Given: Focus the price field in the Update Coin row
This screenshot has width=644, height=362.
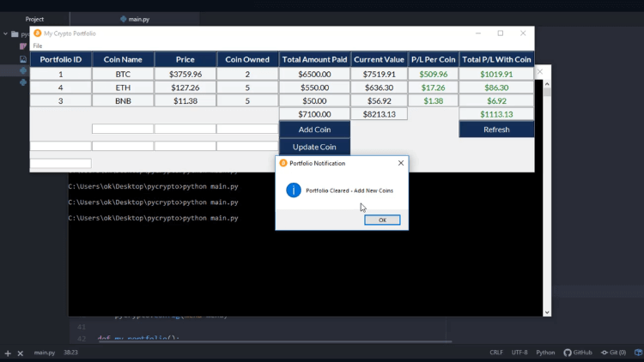Looking at the screenshot, I should tap(185, 146).
